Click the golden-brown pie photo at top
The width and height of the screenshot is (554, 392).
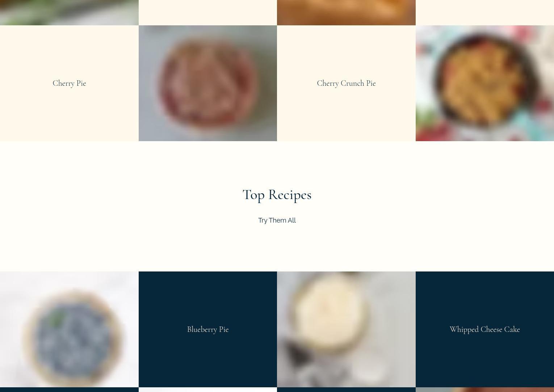(x=346, y=13)
